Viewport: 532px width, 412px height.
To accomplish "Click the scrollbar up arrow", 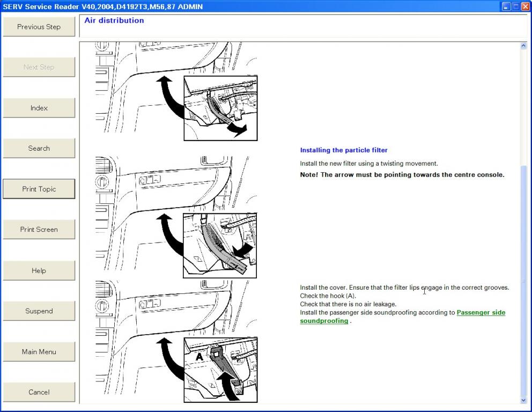I will 523,46.
